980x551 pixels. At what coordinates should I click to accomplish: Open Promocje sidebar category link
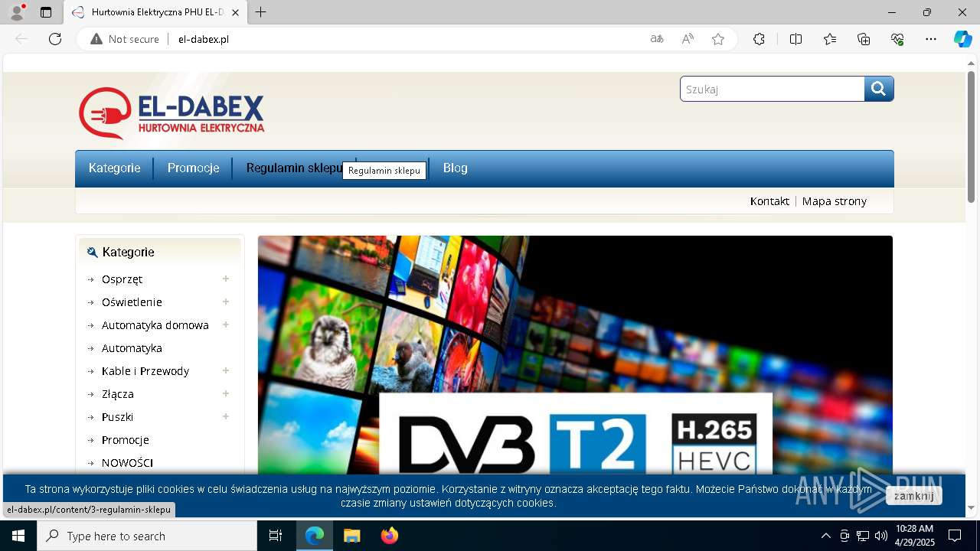click(x=126, y=440)
